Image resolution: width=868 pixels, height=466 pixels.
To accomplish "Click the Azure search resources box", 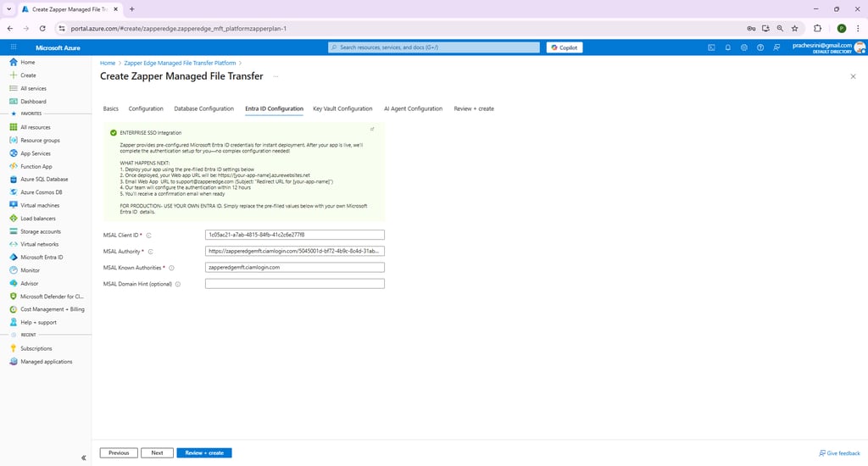I will coord(434,47).
